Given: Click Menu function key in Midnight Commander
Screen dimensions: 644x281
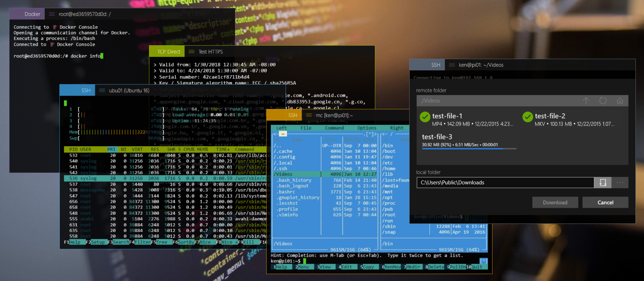Looking at the screenshot, I should (x=303, y=267).
